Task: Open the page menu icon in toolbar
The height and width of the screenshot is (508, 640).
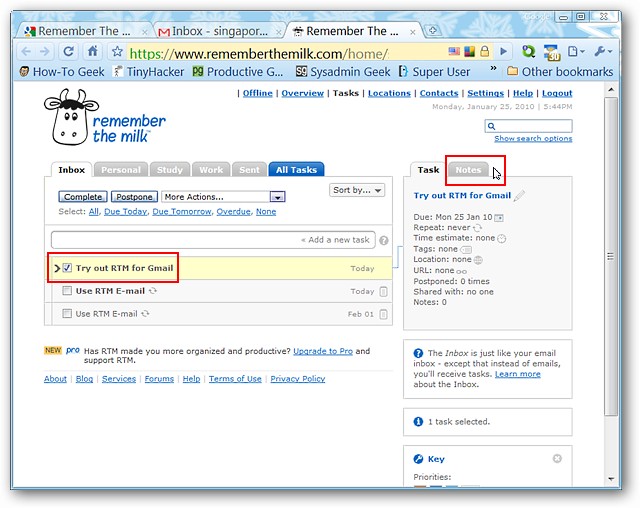Action: click(x=576, y=51)
